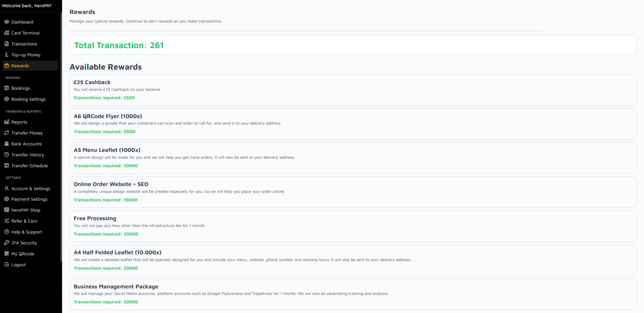Click the Card Terminal icon in sidebar
This screenshot has height=313, width=644.
click(6, 33)
